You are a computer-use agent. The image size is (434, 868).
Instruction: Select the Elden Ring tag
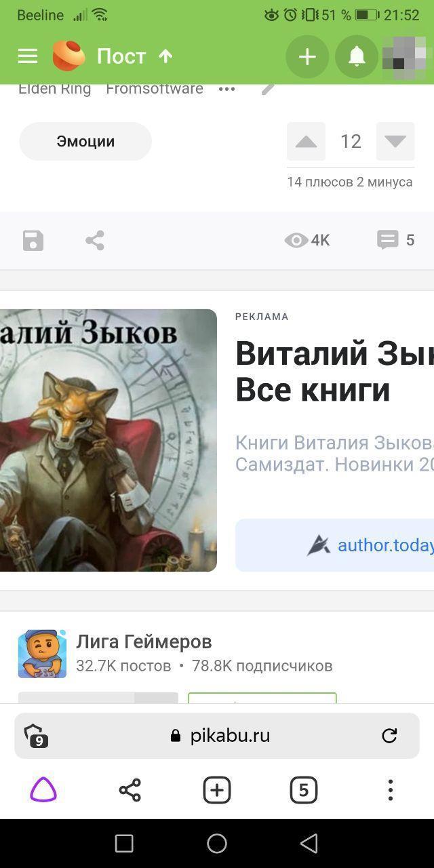[54, 89]
